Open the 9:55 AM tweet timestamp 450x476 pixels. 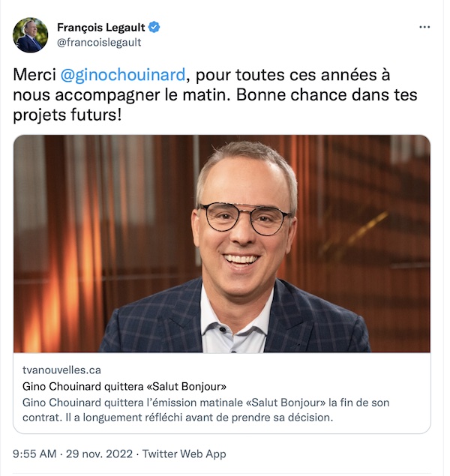coord(34,454)
